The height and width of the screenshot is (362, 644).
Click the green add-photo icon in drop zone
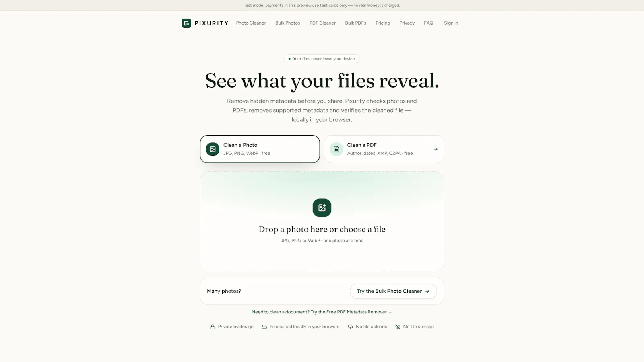pyautogui.click(x=322, y=208)
